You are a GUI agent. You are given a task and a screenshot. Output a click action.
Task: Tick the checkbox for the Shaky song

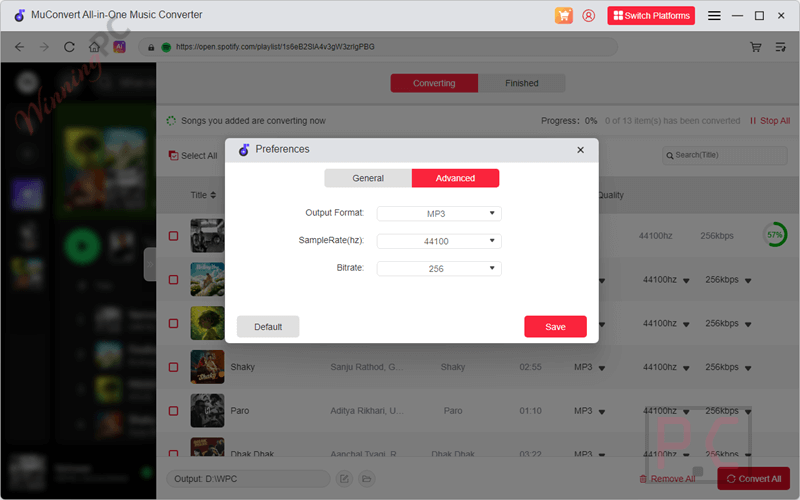173,367
